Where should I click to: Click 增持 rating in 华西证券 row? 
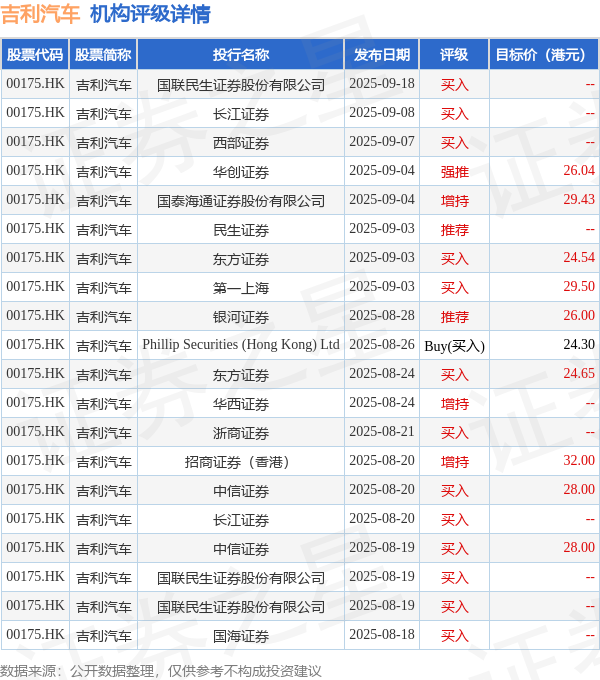(x=454, y=404)
